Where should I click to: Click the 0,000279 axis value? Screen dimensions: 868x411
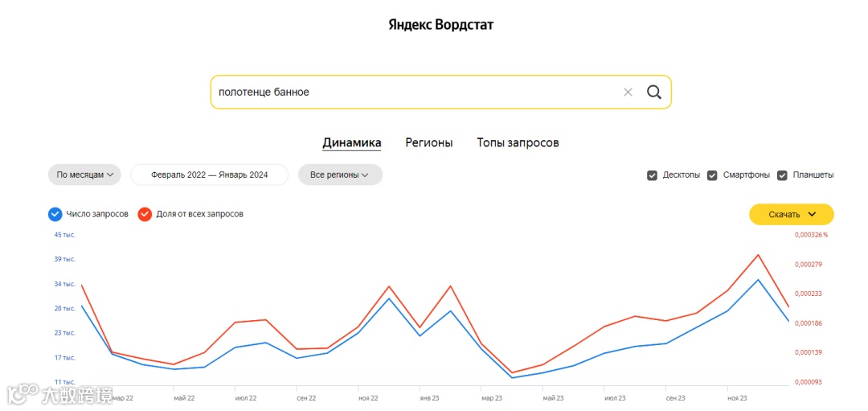point(809,264)
